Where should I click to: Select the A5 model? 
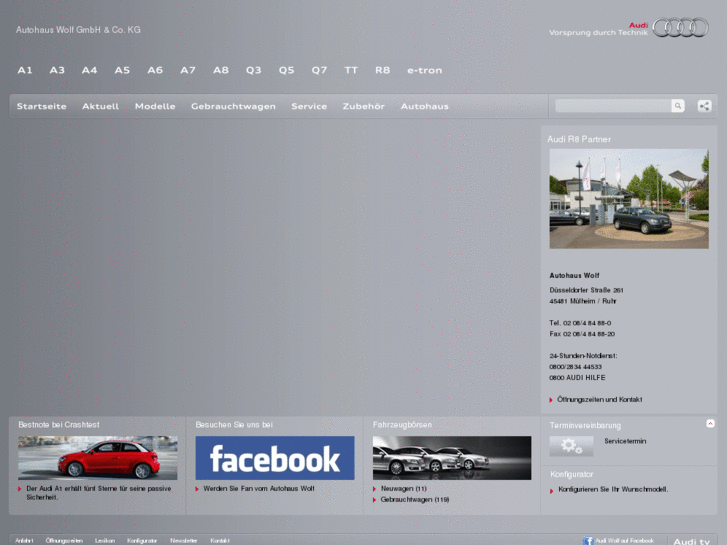click(122, 70)
